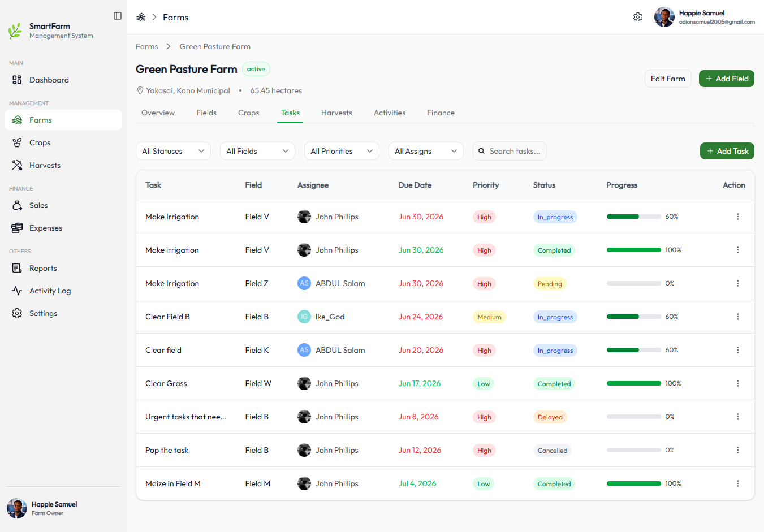764x532 pixels.
Task: Select the Tasks tab
Action: click(290, 113)
